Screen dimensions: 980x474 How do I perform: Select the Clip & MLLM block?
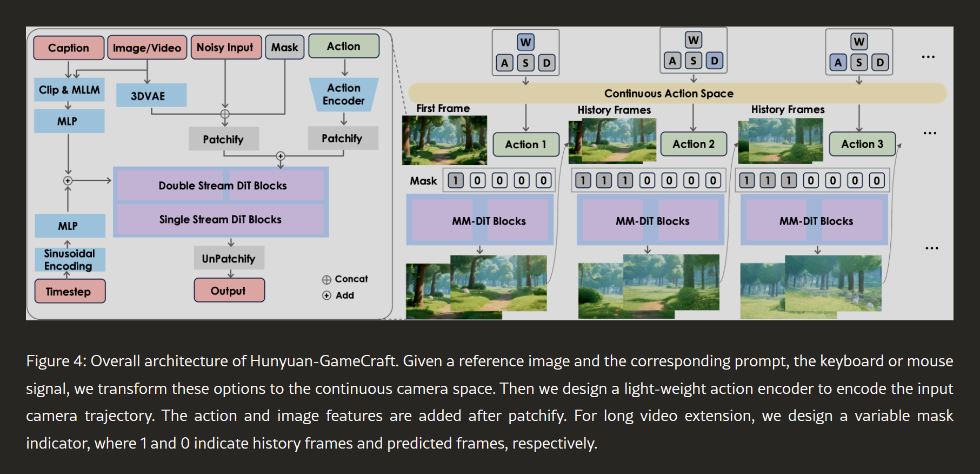click(x=69, y=90)
